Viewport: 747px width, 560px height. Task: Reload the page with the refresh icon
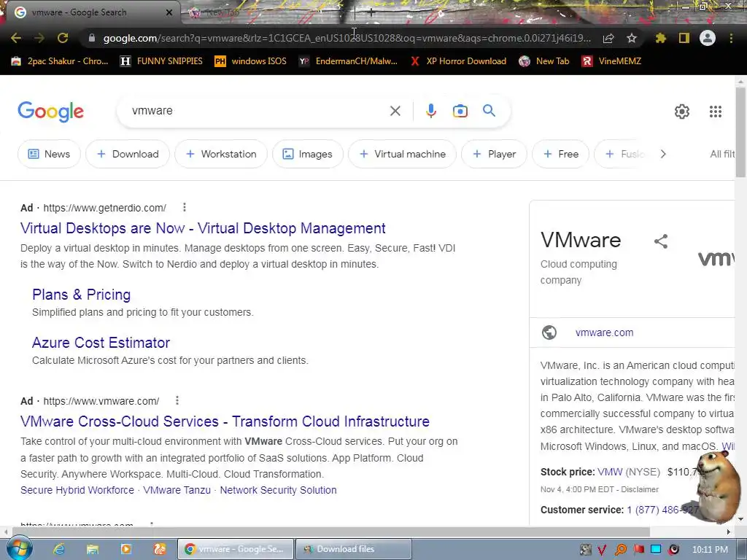[63, 38]
